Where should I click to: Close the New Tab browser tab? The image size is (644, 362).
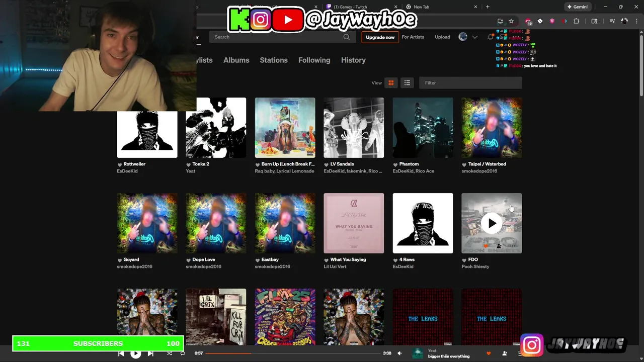(x=475, y=7)
